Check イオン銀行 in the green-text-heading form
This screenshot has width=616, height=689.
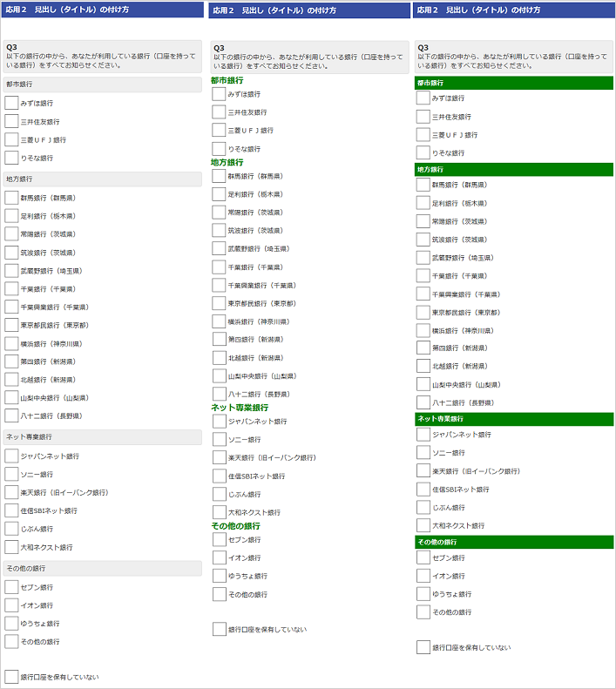pos(220,557)
